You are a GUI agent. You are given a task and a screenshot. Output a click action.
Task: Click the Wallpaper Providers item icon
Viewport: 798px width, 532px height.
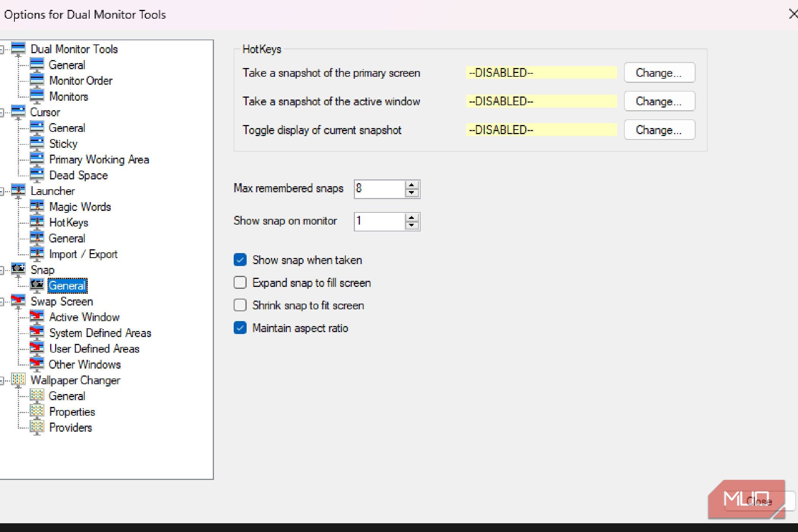coord(37,427)
